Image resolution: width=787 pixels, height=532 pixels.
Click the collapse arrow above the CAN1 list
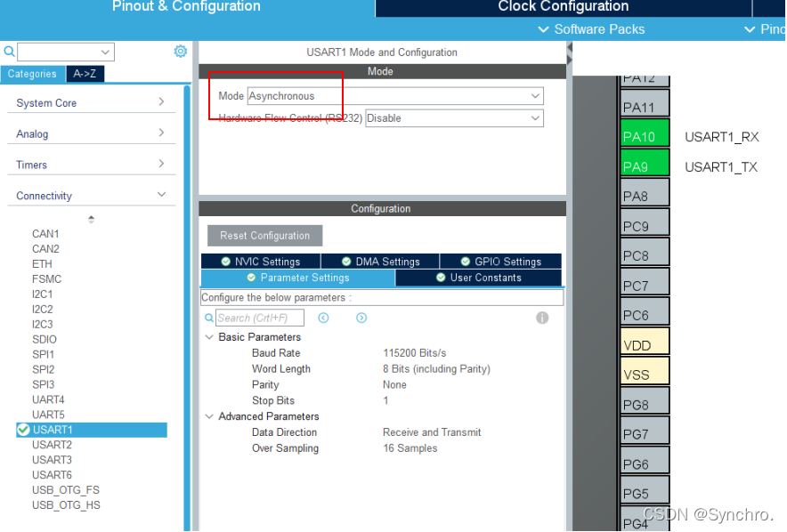click(x=91, y=219)
